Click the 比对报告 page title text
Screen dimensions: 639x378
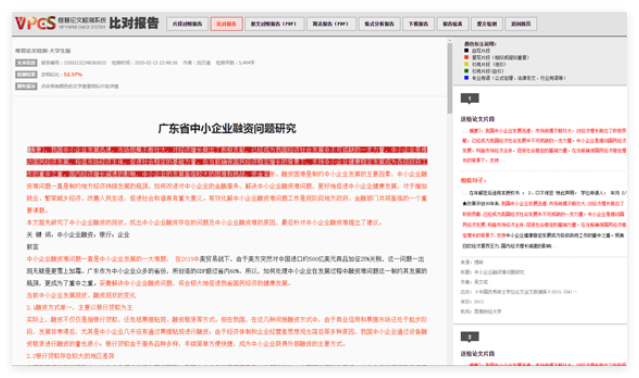point(134,23)
